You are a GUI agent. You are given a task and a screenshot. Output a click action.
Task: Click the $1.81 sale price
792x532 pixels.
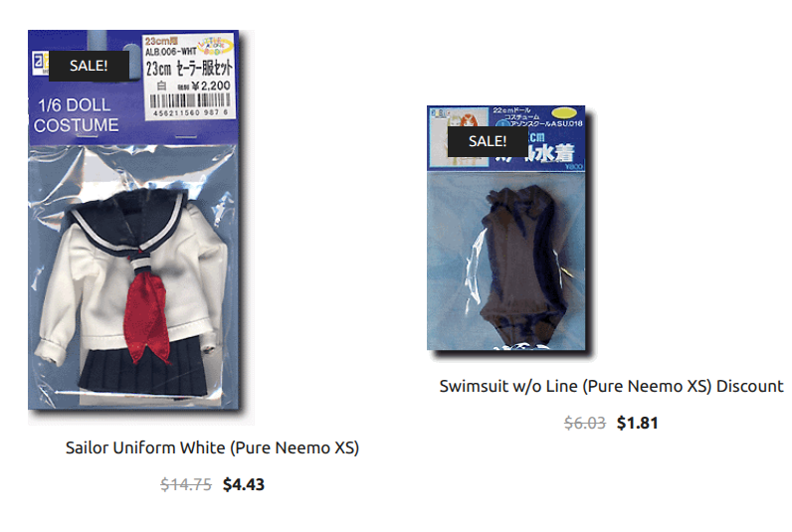tap(638, 423)
